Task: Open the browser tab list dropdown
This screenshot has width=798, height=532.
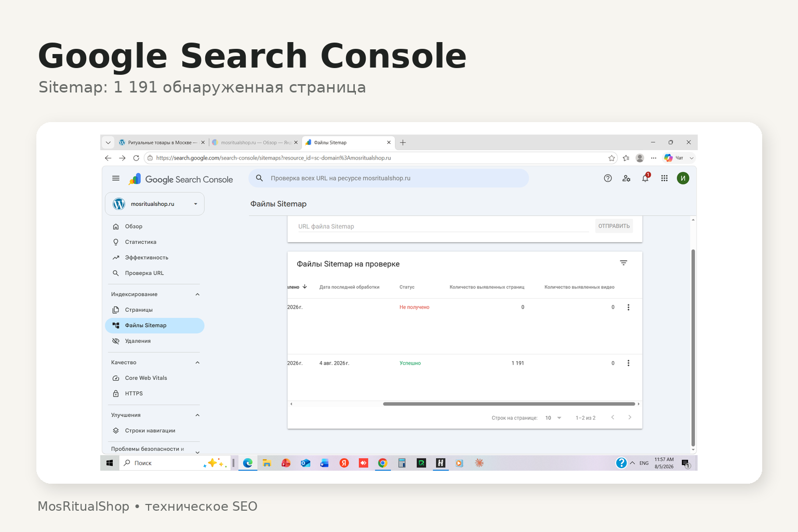Action: click(108, 142)
